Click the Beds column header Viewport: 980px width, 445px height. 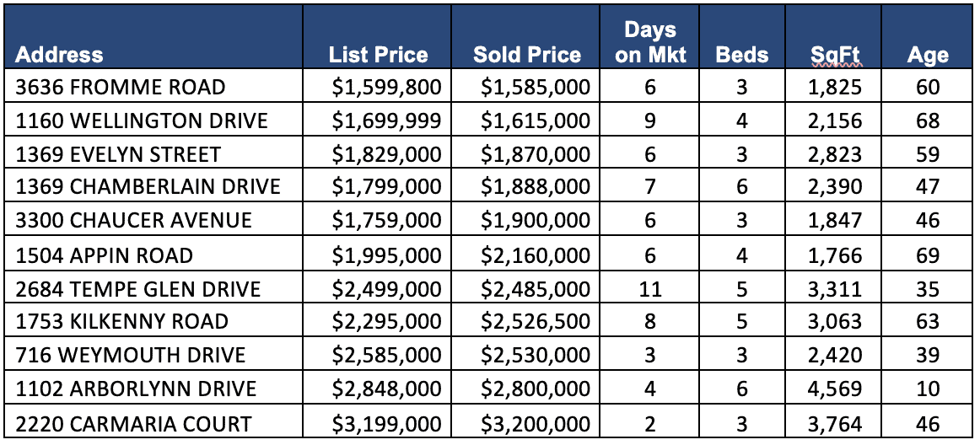pyautogui.click(x=742, y=56)
